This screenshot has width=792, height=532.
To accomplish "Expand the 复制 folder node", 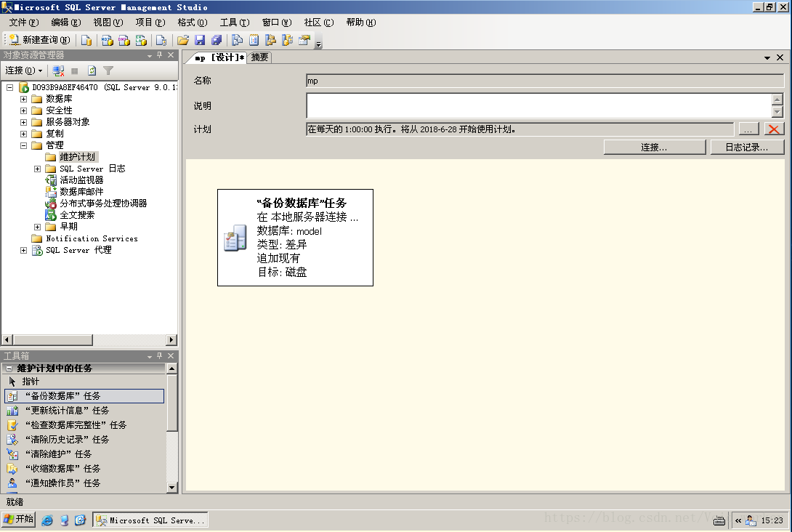I will click(23, 134).
